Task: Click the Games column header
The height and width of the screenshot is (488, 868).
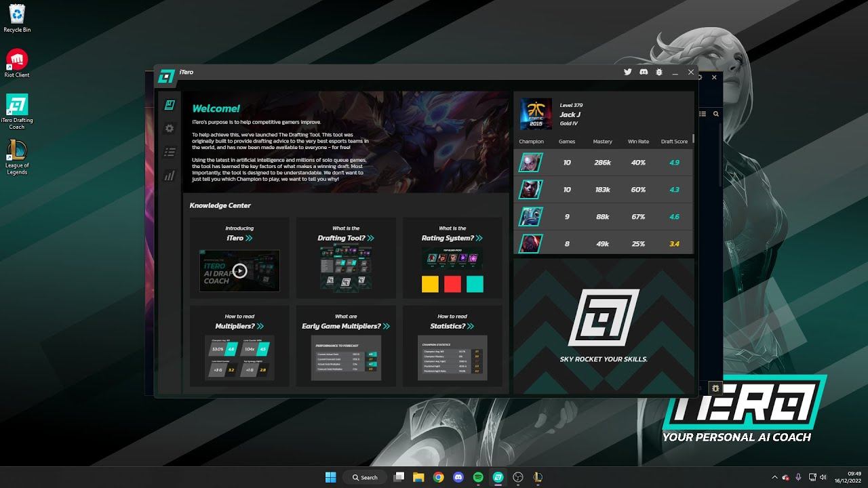Action: click(567, 142)
